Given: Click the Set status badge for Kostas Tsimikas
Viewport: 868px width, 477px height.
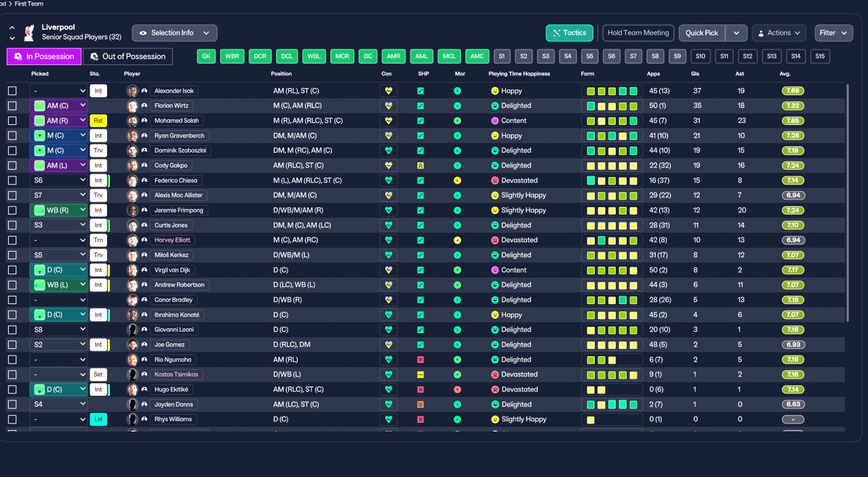Looking at the screenshot, I should coord(98,375).
